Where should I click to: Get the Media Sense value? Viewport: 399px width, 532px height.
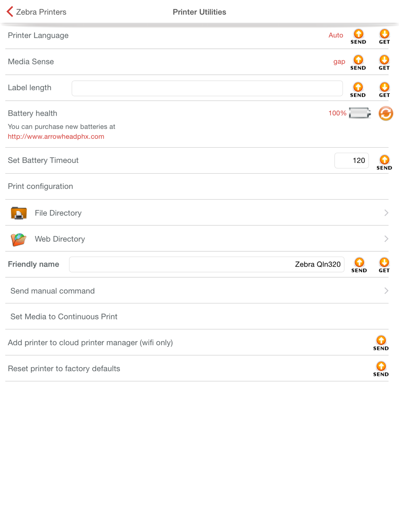(384, 63)
